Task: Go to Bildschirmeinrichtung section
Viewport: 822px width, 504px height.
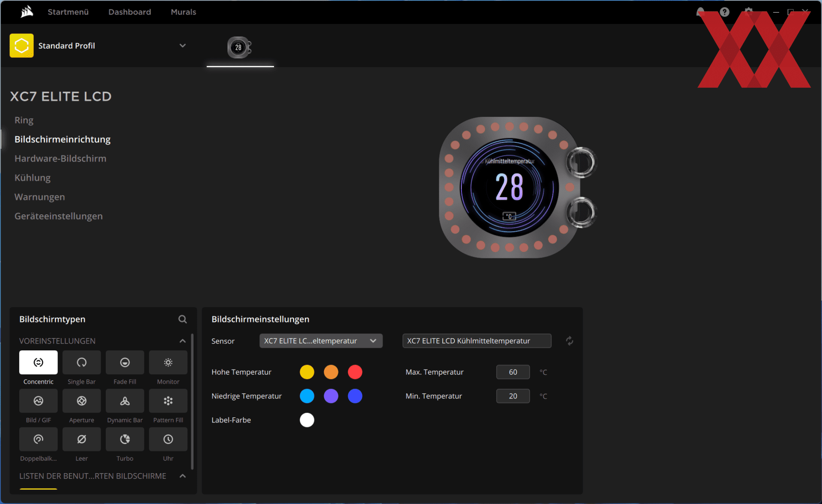Action: (x=63, y=139)
